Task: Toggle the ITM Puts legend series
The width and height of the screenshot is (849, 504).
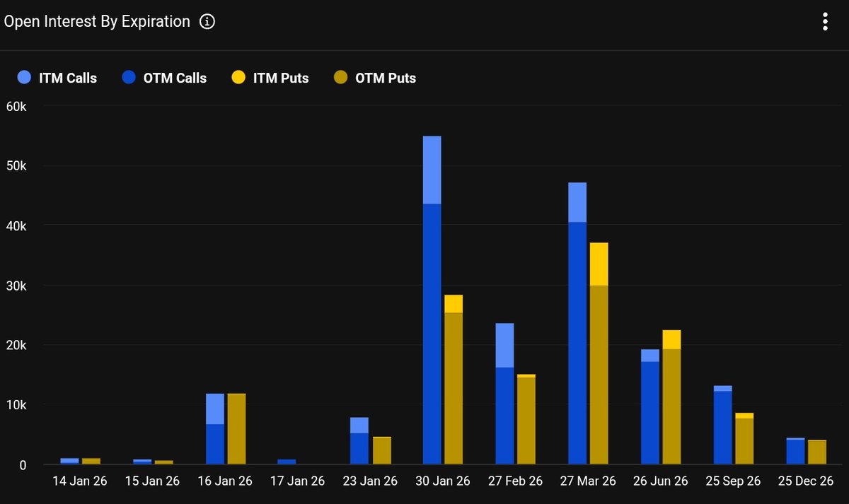Action: (270, 78)
